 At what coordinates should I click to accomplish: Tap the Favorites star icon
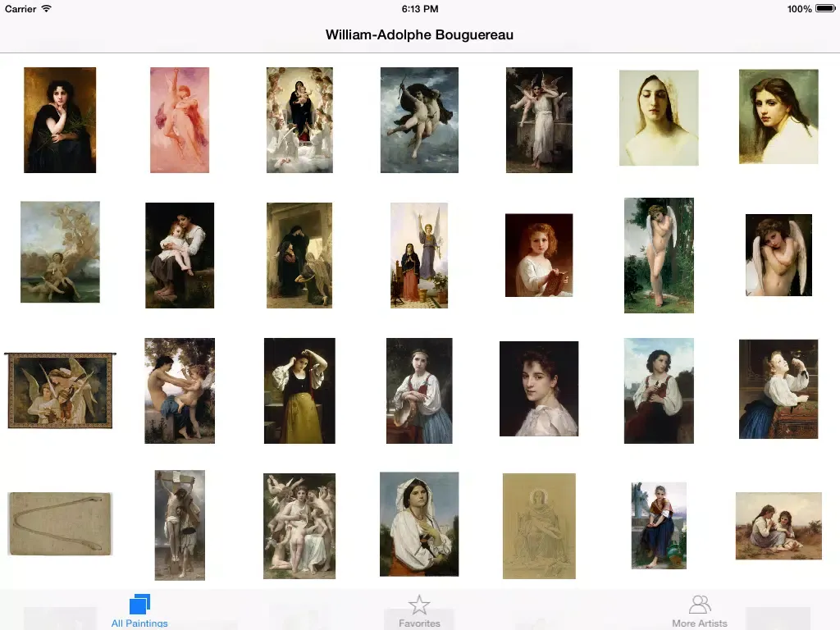click(419, 605)
